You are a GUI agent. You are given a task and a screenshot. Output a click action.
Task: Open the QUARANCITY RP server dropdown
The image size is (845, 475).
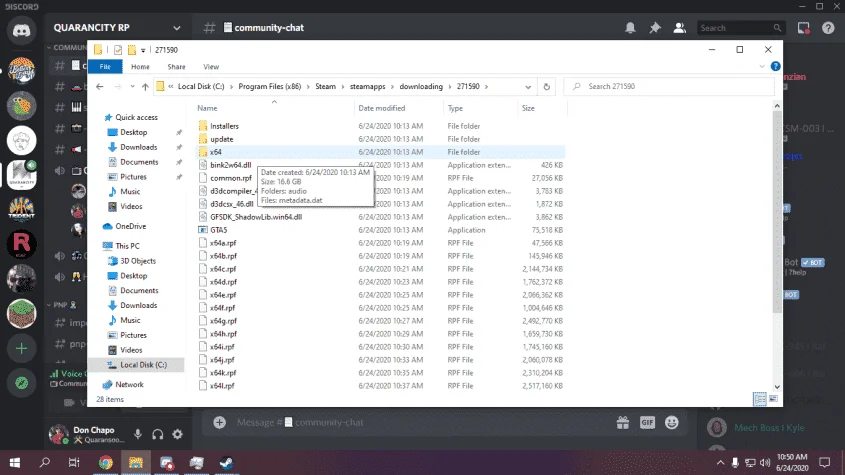tap(177, 28)
